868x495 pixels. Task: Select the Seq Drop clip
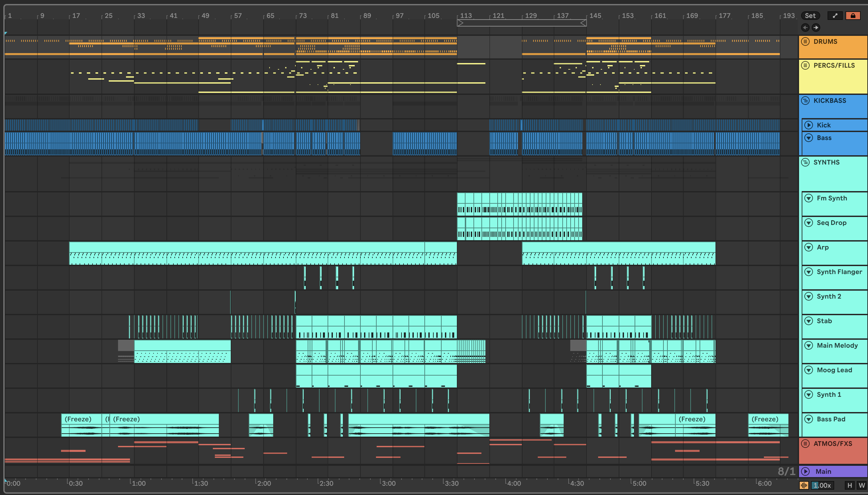pos(520,229)
